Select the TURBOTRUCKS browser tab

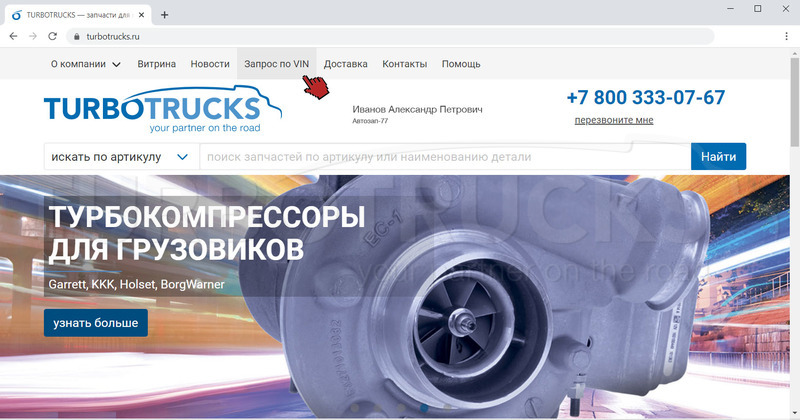78,15
